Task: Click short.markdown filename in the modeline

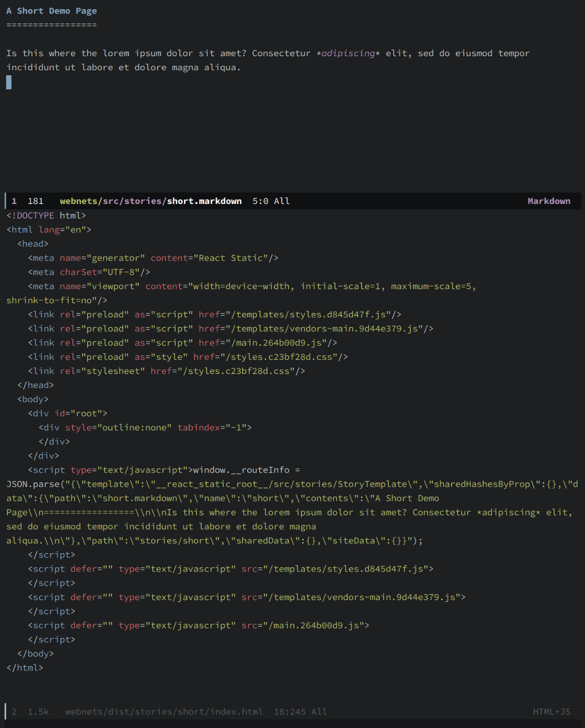Action: coord(204,201)
